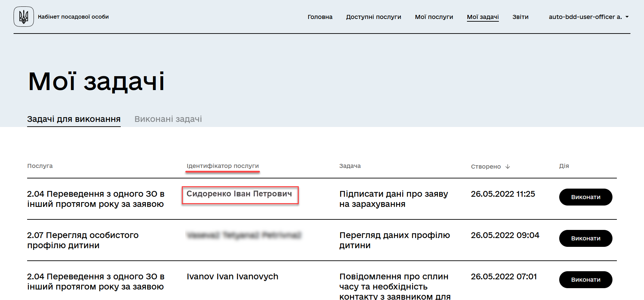The width and height of the screenshot is (644, 300).
Task: Sort by the Створено column header
Action: pos(486,167)
